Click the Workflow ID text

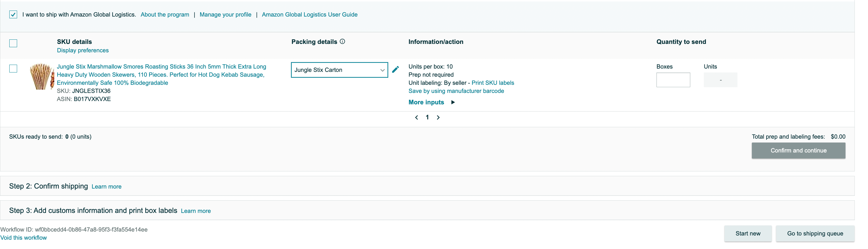click(x=74, y=229)
